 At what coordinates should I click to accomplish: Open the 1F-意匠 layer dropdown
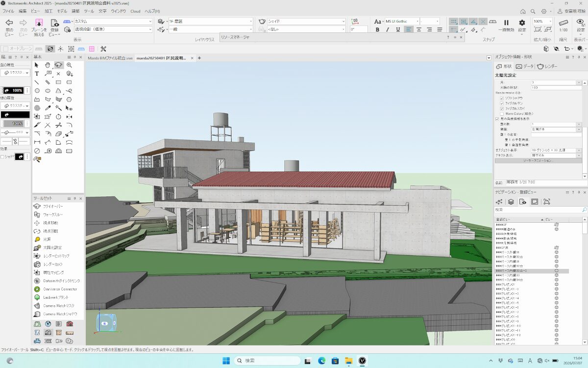(211, 22)
